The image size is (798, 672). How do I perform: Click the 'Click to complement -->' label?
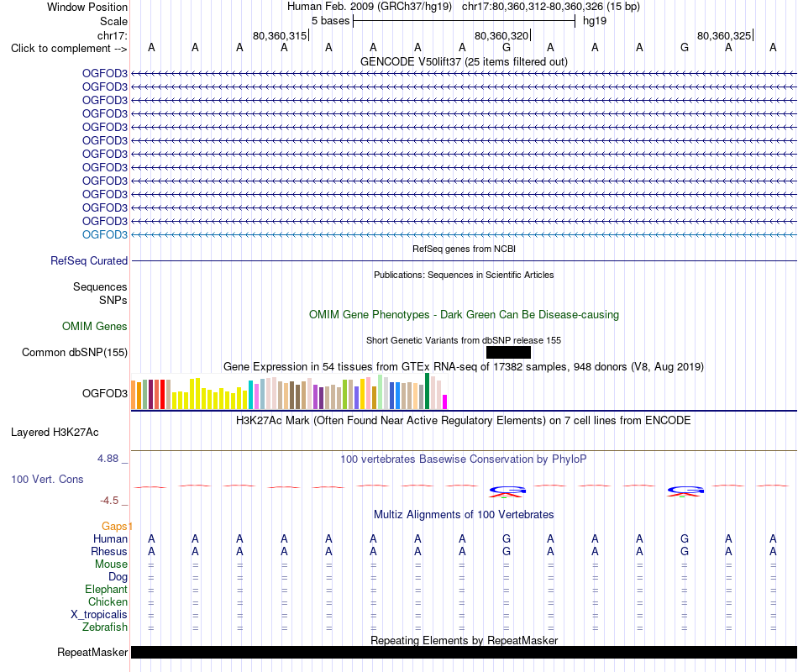click(69, 49)
